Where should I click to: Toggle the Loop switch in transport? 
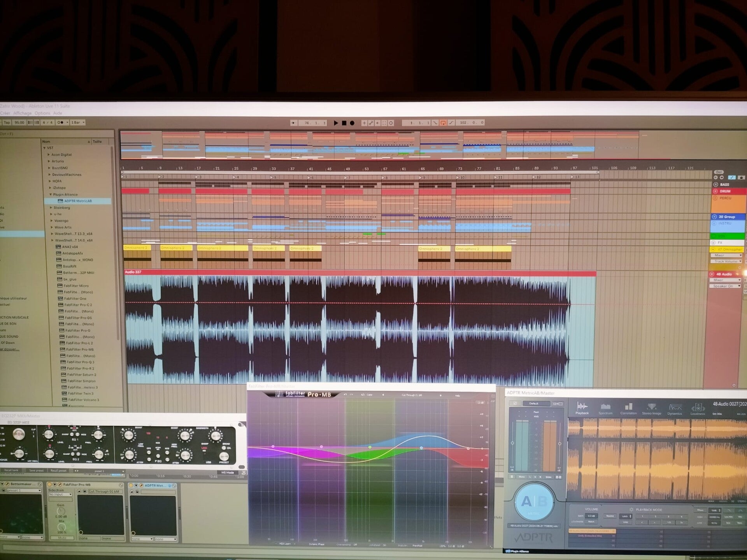tap(443, 123)
